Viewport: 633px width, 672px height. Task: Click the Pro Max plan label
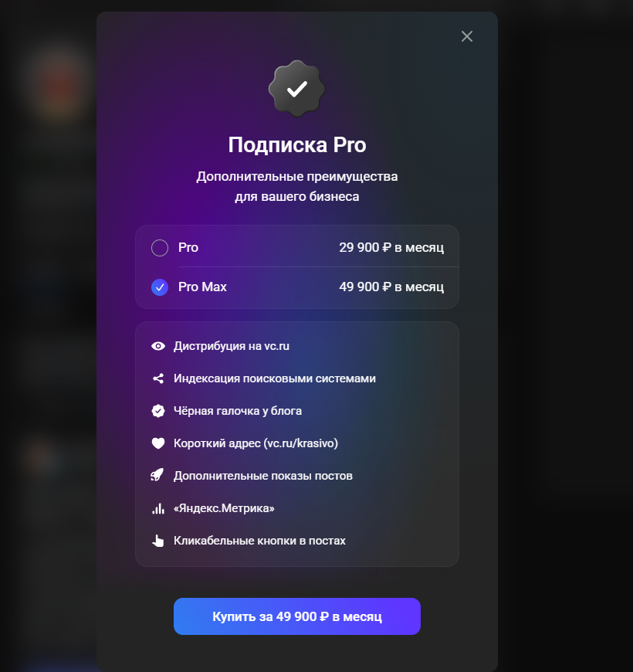[x=202, y=287]
